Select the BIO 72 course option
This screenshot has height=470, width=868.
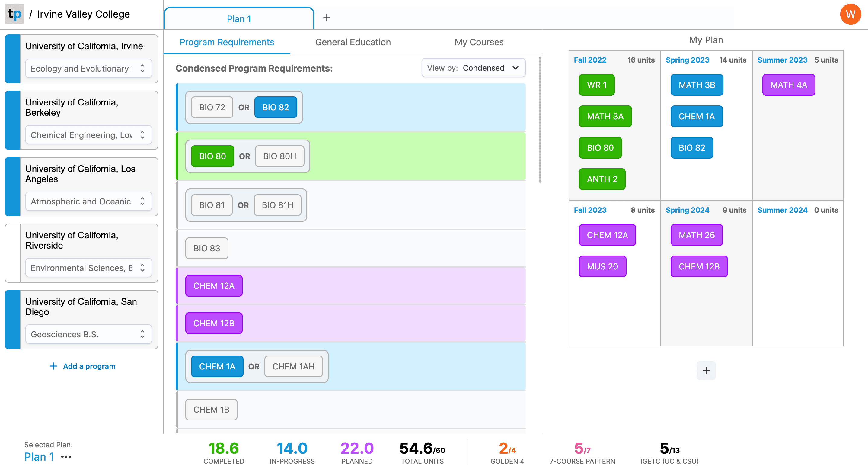tap(212, 107)
